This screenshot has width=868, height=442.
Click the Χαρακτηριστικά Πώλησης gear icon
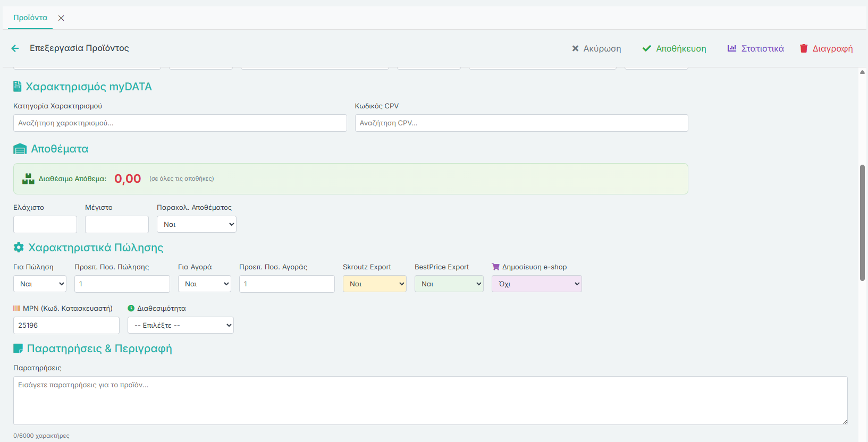click(x=19, y=248)
